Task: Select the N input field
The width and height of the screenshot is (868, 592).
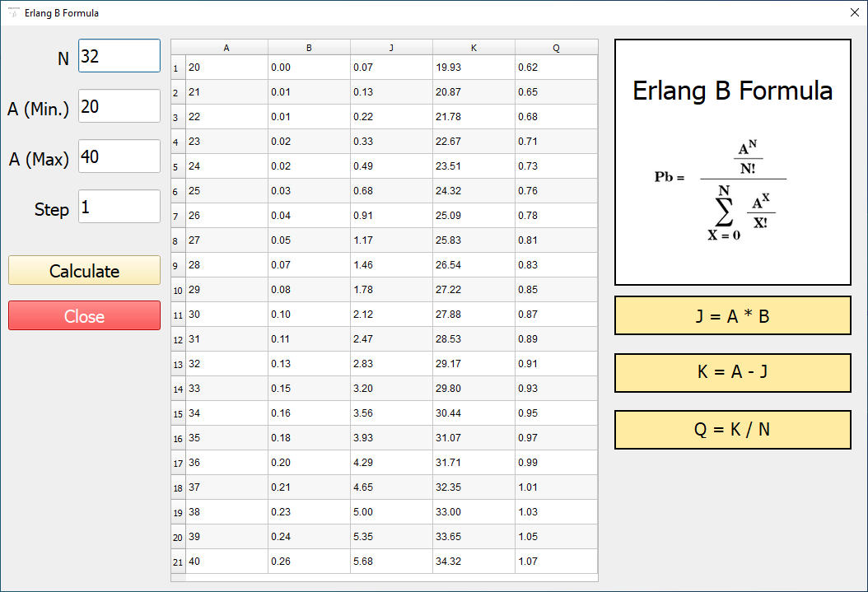Action: 119,55
